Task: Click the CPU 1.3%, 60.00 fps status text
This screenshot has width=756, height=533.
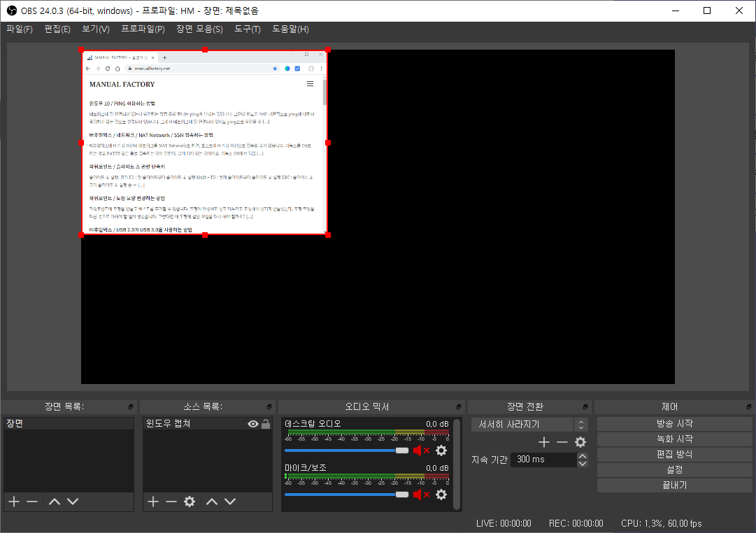Action: pos(662,523)
